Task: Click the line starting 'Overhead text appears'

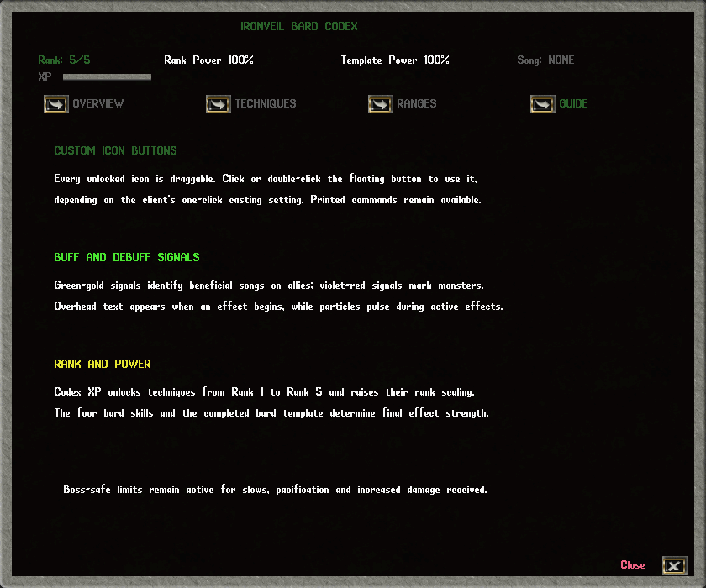Action: click(279, 307)
